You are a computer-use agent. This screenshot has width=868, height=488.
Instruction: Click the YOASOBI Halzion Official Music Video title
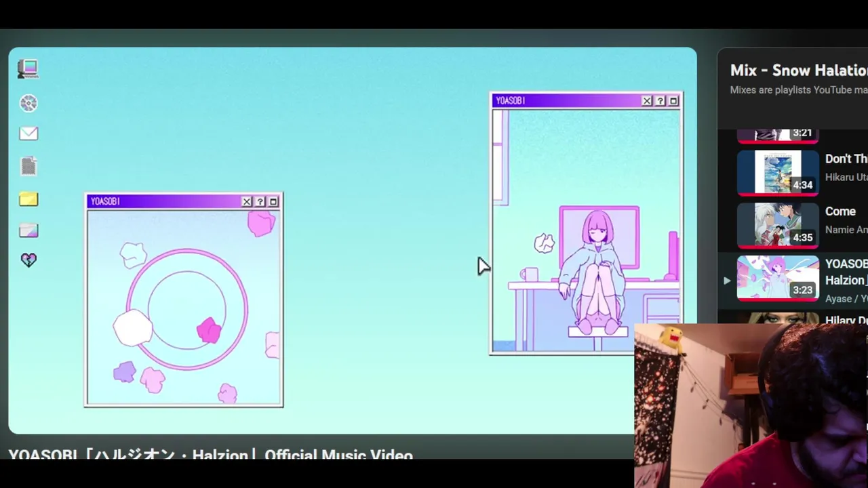210,454
